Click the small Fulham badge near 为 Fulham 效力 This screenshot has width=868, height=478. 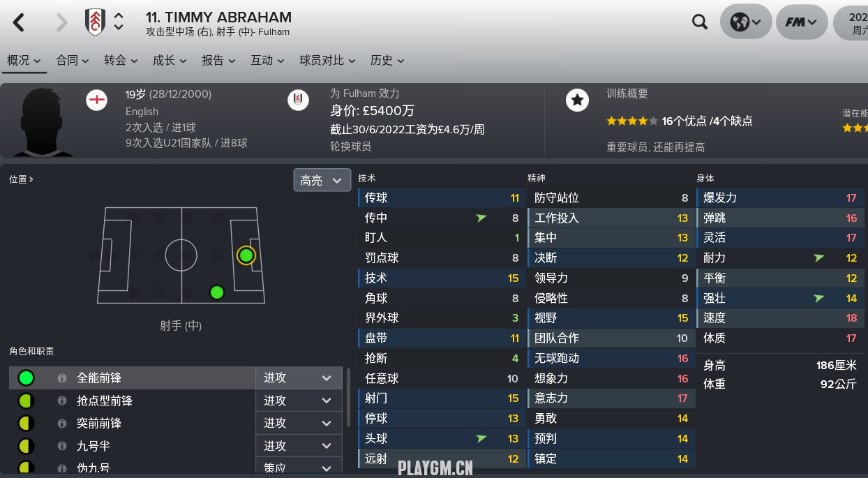tap(298, 100)
